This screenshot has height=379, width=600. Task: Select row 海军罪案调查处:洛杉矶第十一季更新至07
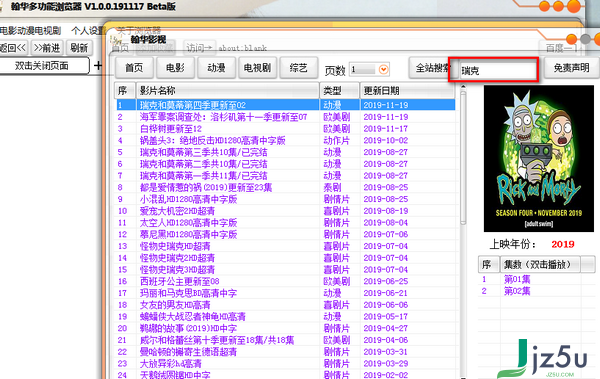[x=285, y=117]
